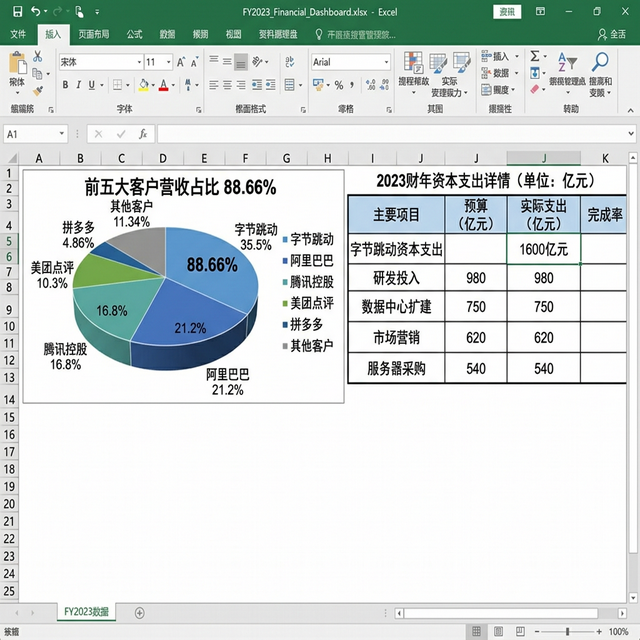
Task: Add a new sheet with plus button
Action: 139,612
